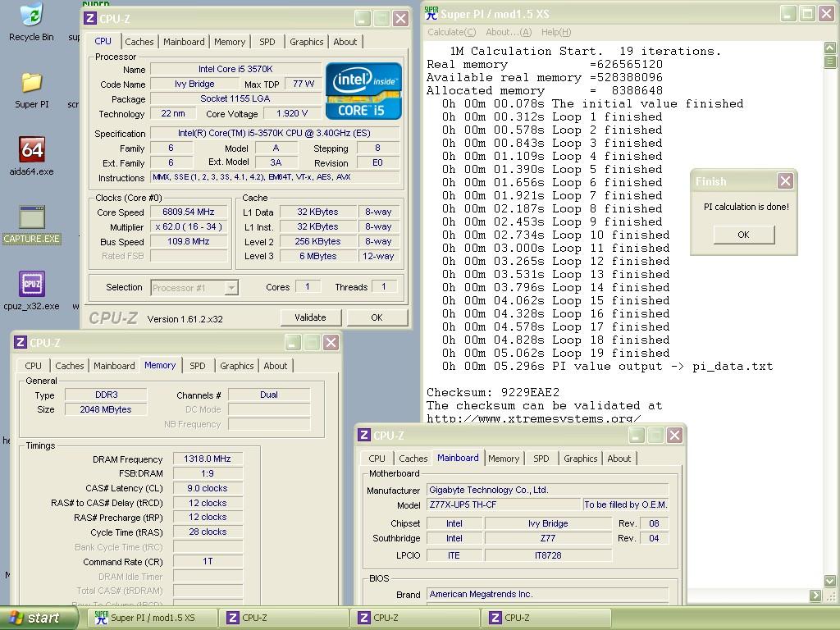Viewport: 840px width, 630px height.
Task: Click the Command Rate value 1T
Action: point(208,561)
